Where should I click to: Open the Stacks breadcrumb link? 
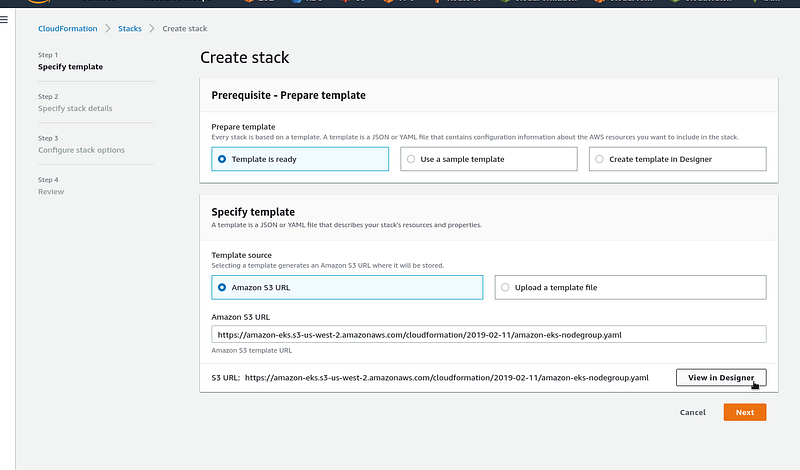[130, 29]
